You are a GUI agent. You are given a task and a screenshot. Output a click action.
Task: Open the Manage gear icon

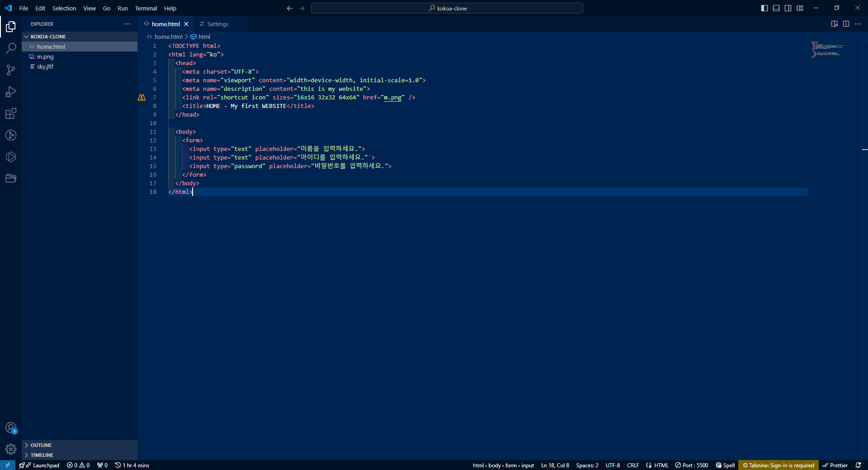pos(11,449)
